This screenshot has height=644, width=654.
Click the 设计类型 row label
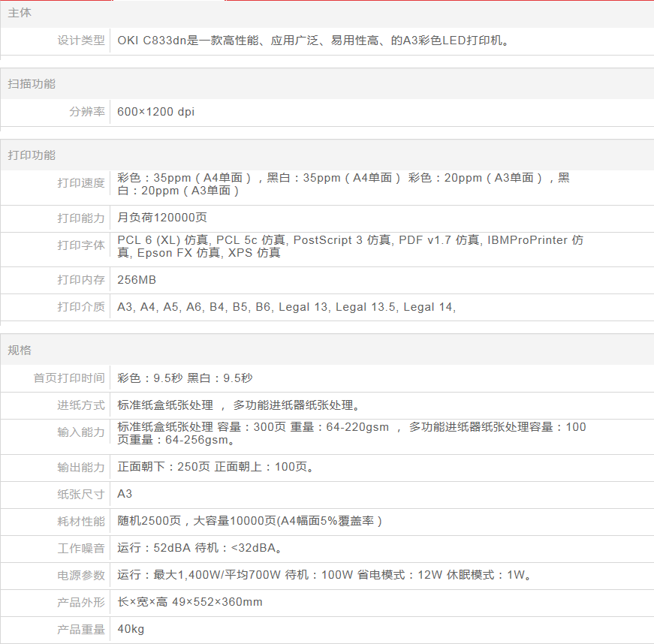81,41
